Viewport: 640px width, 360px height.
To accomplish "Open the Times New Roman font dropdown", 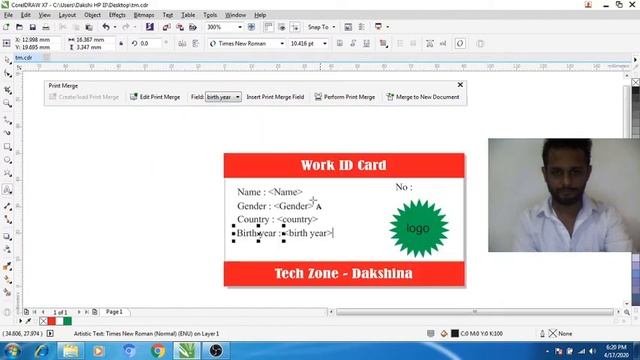I will pyautogui.click(x=282, y=43).
